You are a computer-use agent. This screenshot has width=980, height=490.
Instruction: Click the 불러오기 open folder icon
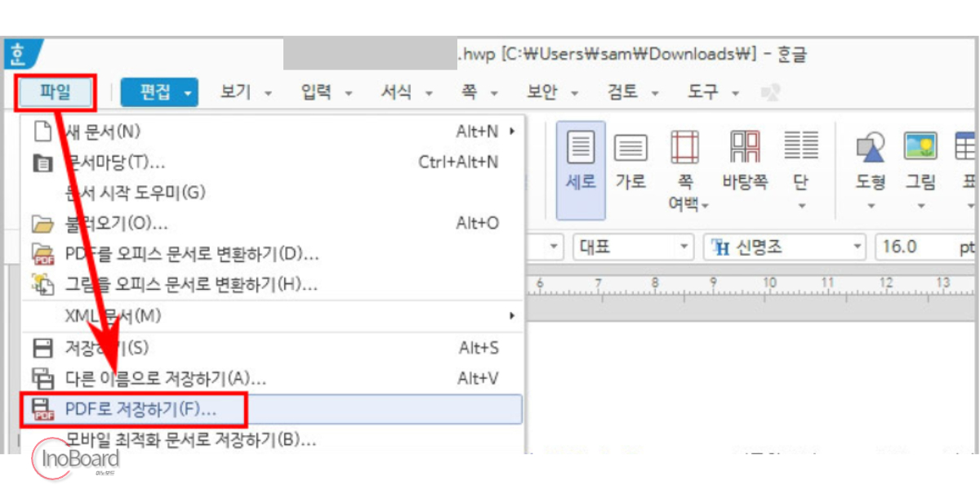pyautogui.click(x=42, y=224)
